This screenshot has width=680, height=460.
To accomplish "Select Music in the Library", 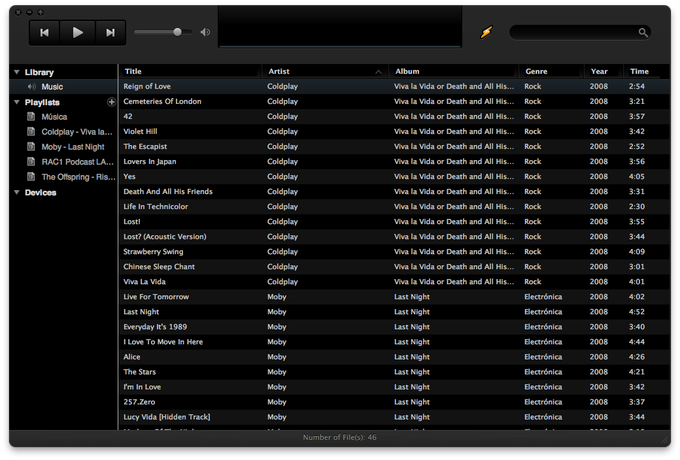I will point(63,87).
